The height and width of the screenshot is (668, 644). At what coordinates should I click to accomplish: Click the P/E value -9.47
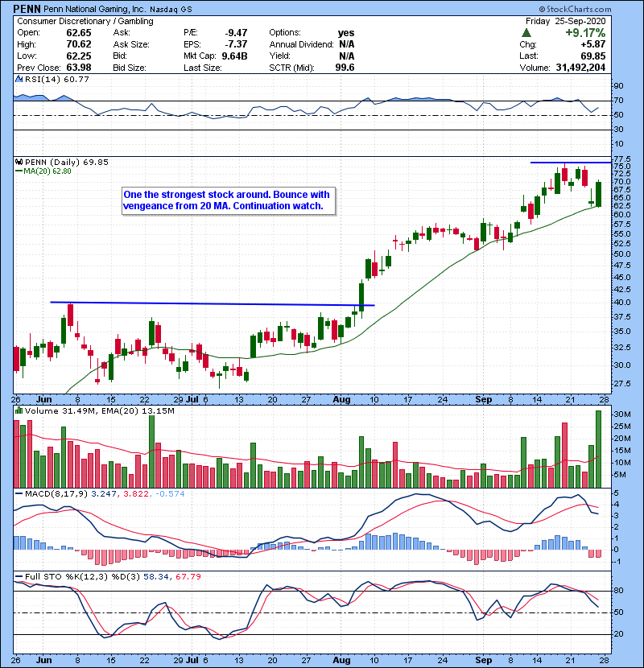236,33
